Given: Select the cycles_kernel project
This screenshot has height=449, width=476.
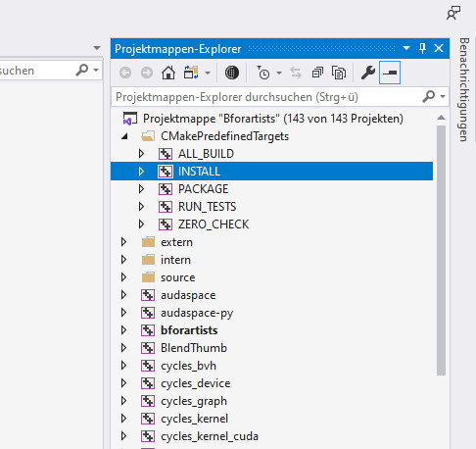Looking at the screenshot, I should pos(194,419).
